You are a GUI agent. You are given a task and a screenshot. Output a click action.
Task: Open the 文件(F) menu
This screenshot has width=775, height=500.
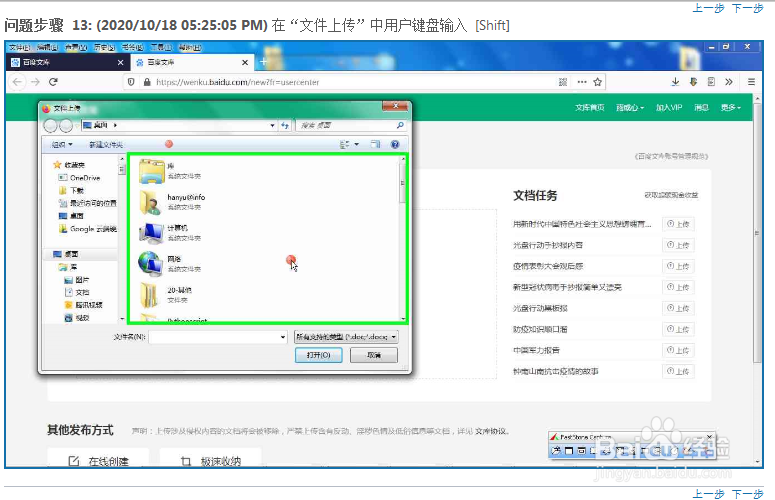click(20, 47)
